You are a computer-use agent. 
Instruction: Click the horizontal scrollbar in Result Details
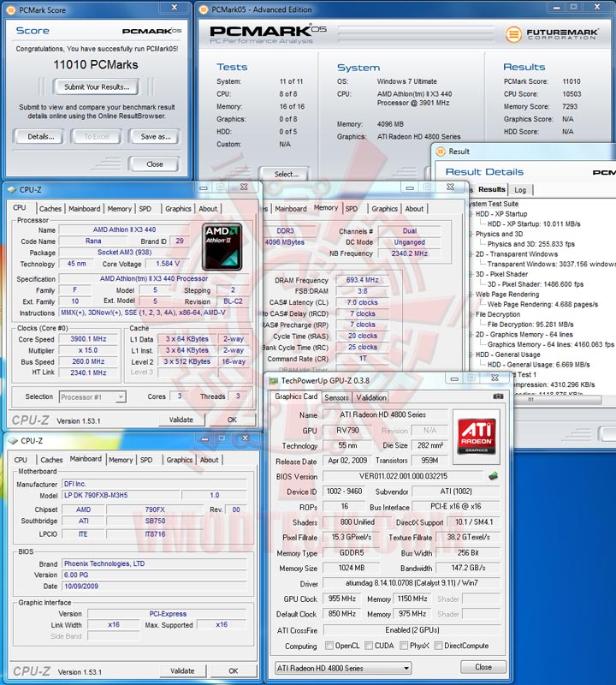tap(558, 400)
